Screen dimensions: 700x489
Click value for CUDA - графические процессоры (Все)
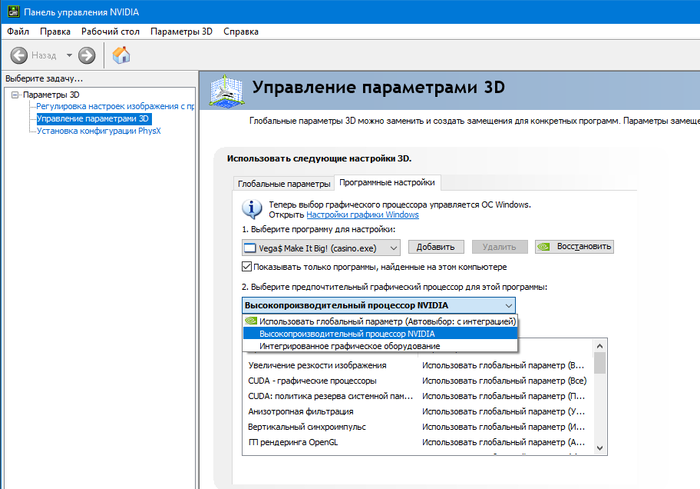[x=504, y=381]
